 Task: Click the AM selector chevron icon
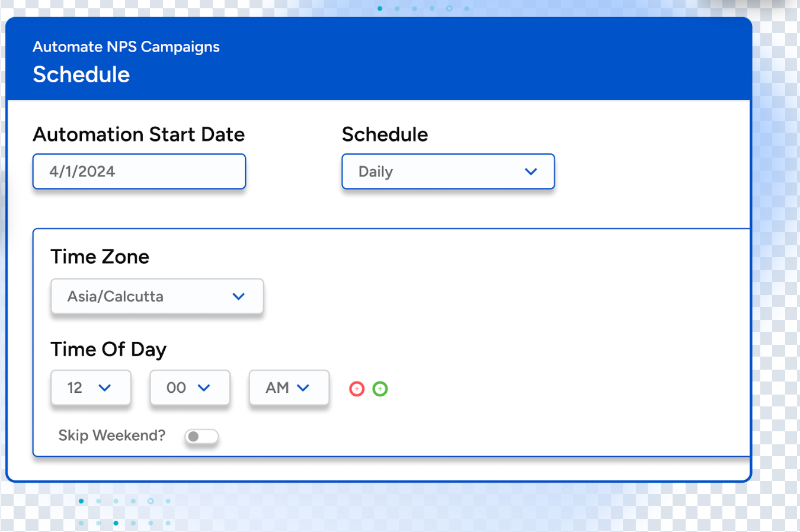point(303,388)
